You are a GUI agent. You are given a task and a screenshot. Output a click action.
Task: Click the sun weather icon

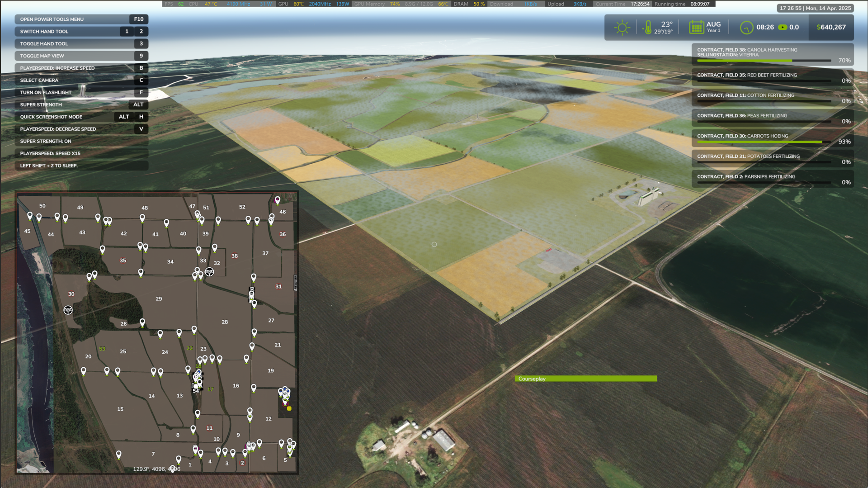click(622, 28)
